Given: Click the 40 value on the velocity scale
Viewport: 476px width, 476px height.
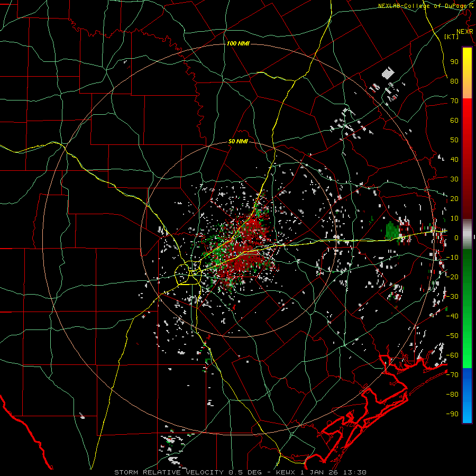Looking at the screenshot, I should pyautogui.click(x=454, y=159).
